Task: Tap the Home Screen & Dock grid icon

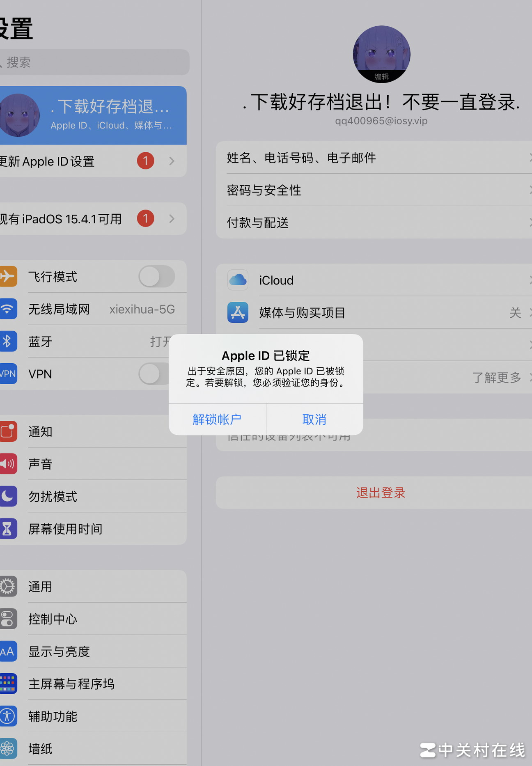Action: click(x=7, y=683)
